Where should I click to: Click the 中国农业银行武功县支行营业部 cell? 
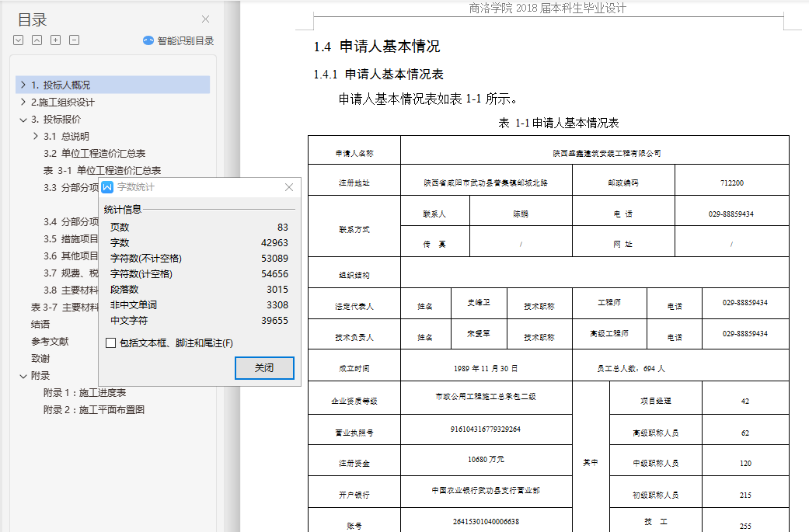pyautogui.click(x=486, y=490)
